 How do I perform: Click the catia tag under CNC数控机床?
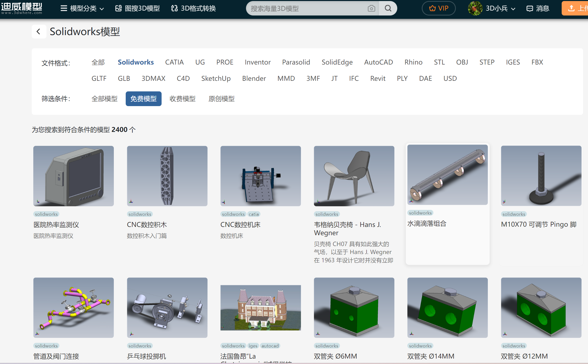[x=253, y=214]
